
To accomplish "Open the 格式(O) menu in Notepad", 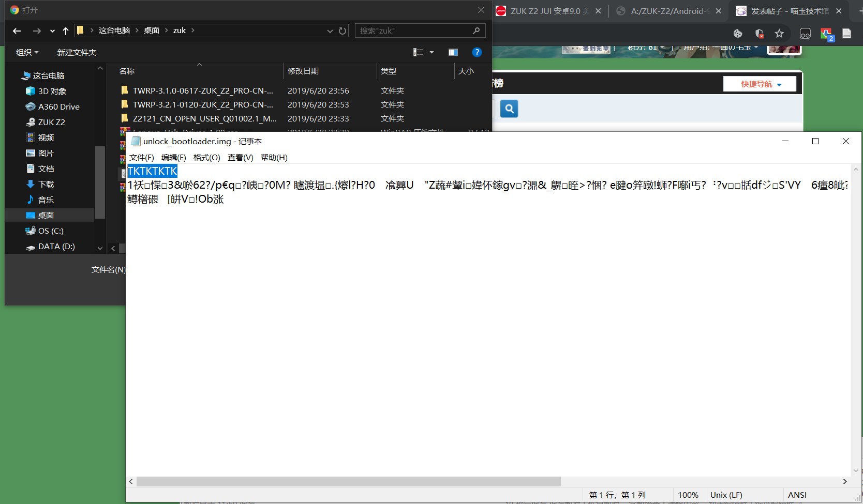I will pyautogui.click(x=206, y=158).
